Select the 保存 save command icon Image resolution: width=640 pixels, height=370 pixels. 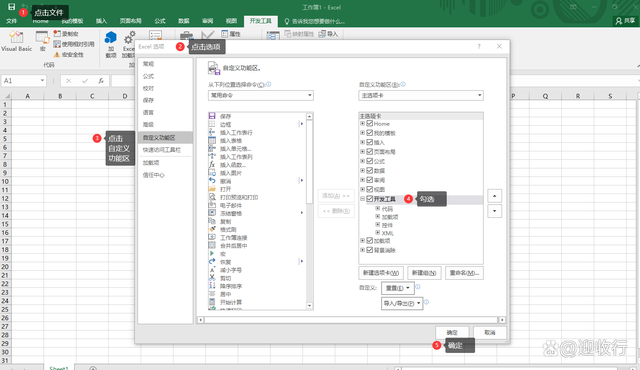[212, 116]
